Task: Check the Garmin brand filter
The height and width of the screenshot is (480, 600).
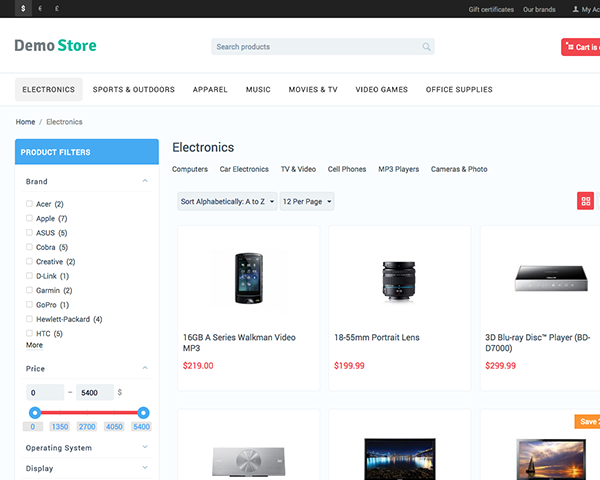Action: (29, 290)
